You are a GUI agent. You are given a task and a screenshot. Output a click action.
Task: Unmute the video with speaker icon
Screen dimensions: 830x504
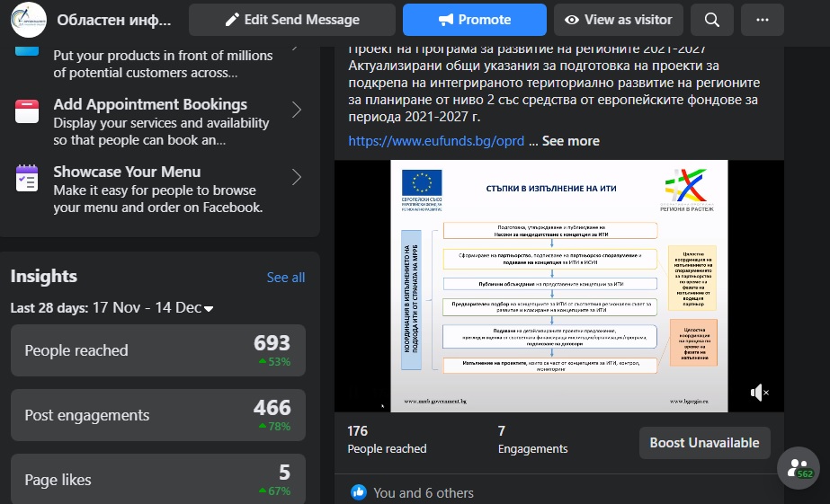coord(759,393)
